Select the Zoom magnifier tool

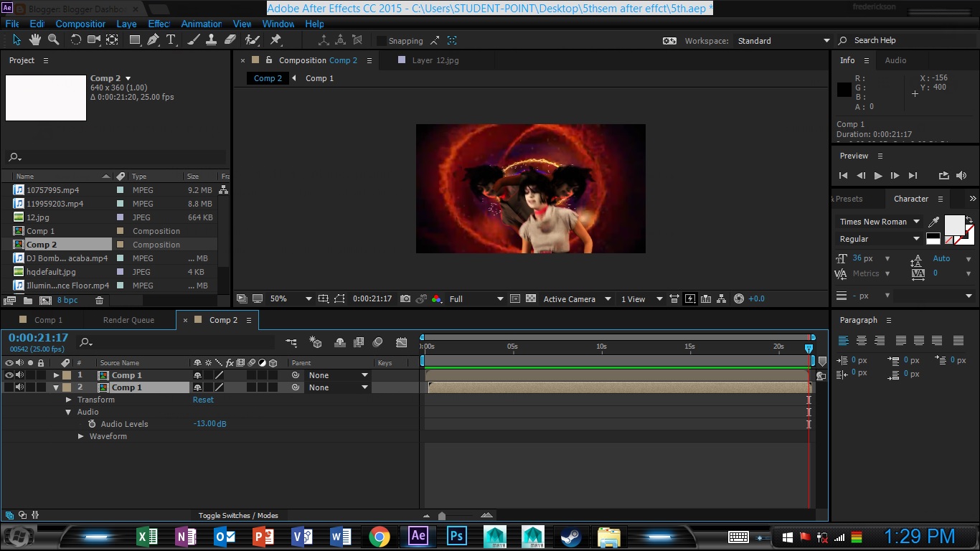(53, 40)
